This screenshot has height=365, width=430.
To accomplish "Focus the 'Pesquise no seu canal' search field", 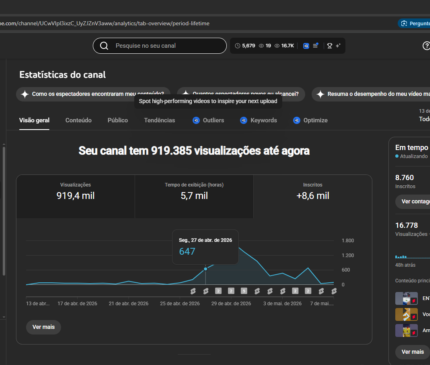I will point(160,46).
